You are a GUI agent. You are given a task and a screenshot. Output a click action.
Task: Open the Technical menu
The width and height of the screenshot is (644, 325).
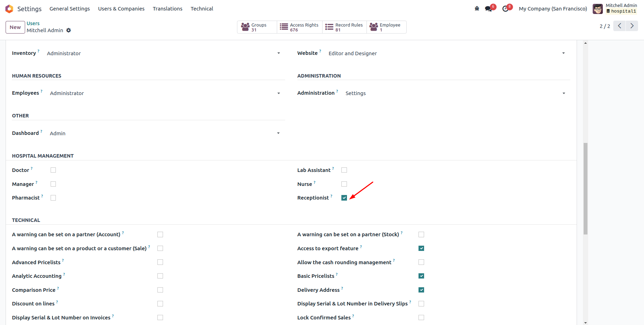tap(202, 9)
